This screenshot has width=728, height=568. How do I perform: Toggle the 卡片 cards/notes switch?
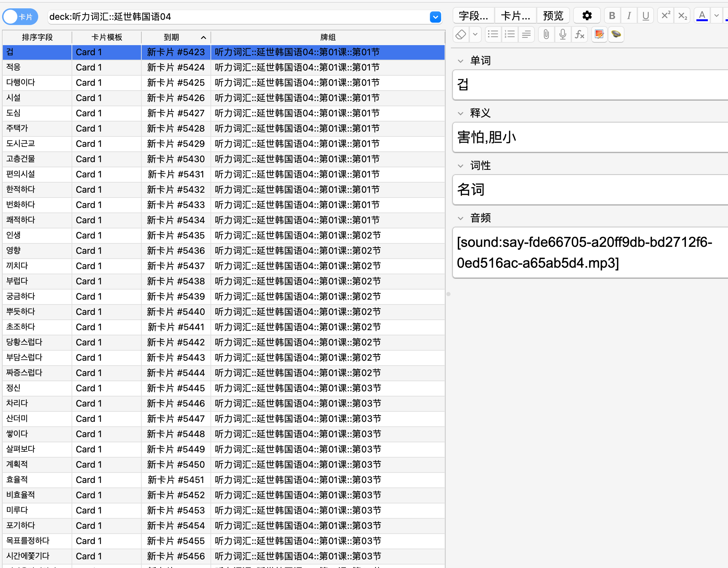click(x=20, y=17)
